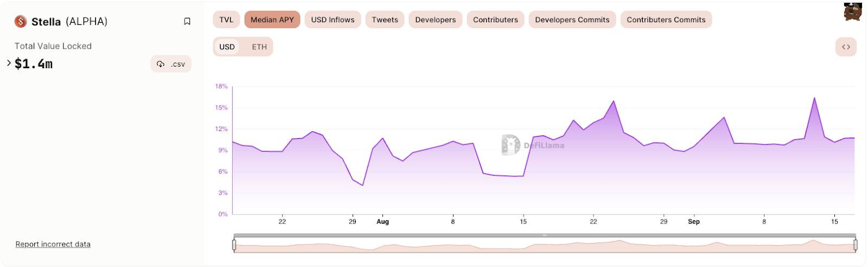Toggle the TVL chart metric
Image resolution: width=868 pixels, height=267 pixels.
tap(226, 19)
